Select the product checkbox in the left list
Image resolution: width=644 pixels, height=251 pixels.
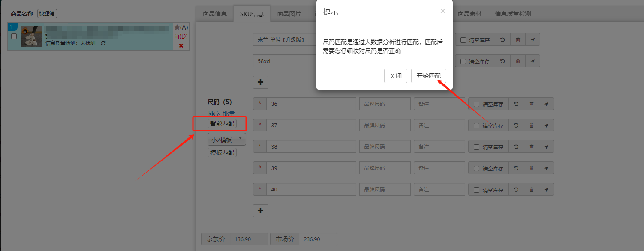click(x=14, y=36)
